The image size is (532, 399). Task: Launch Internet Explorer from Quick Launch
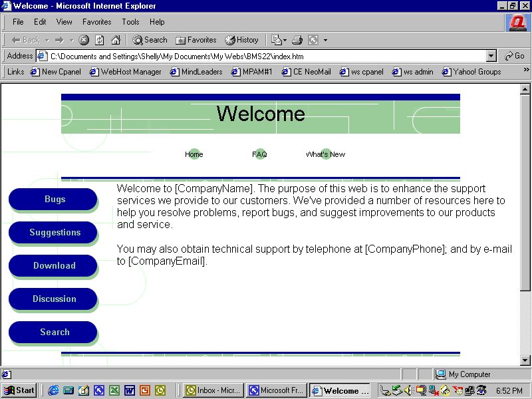coord(53,390)
